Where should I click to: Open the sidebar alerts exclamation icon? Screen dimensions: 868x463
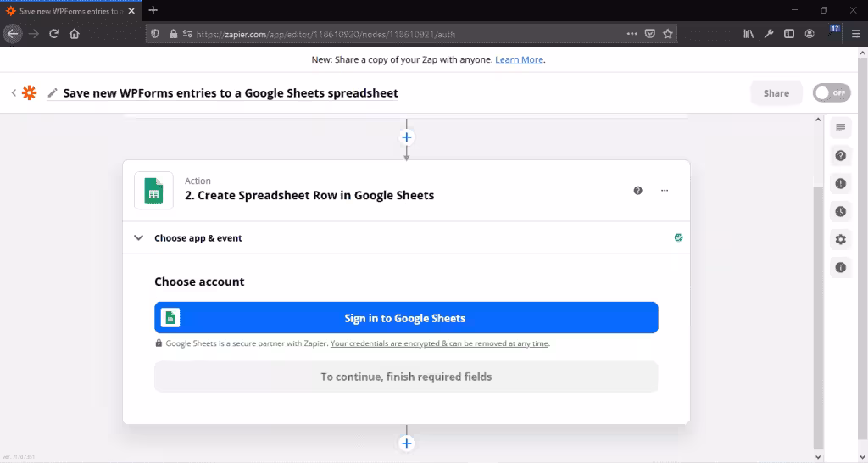pyautogui.click(x=840, y=183)
